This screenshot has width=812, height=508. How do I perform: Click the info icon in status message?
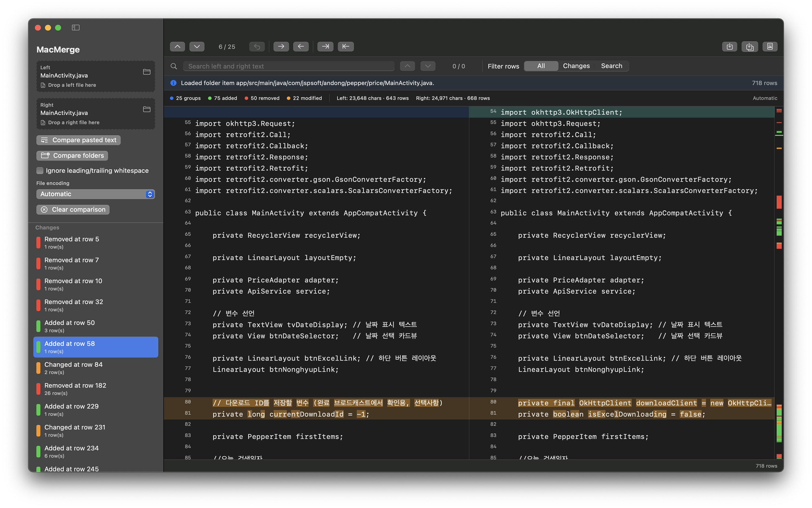[x=173, y=83]
